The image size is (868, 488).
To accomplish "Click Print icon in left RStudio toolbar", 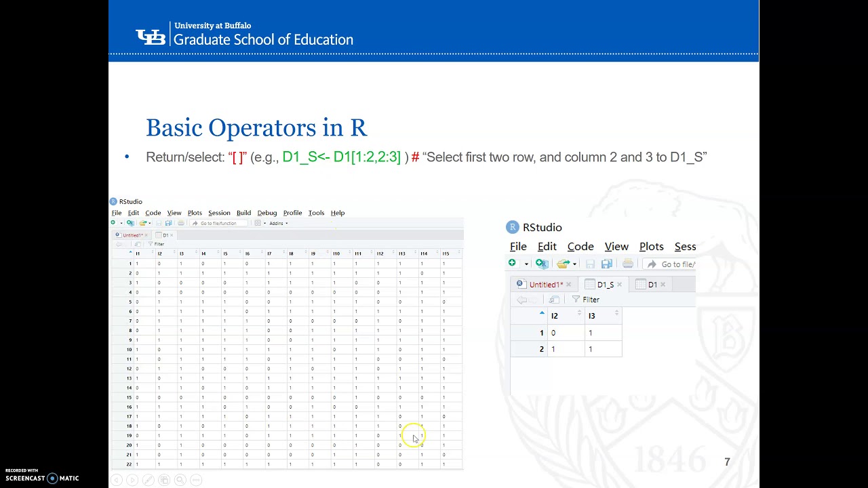I will (181, 223).
